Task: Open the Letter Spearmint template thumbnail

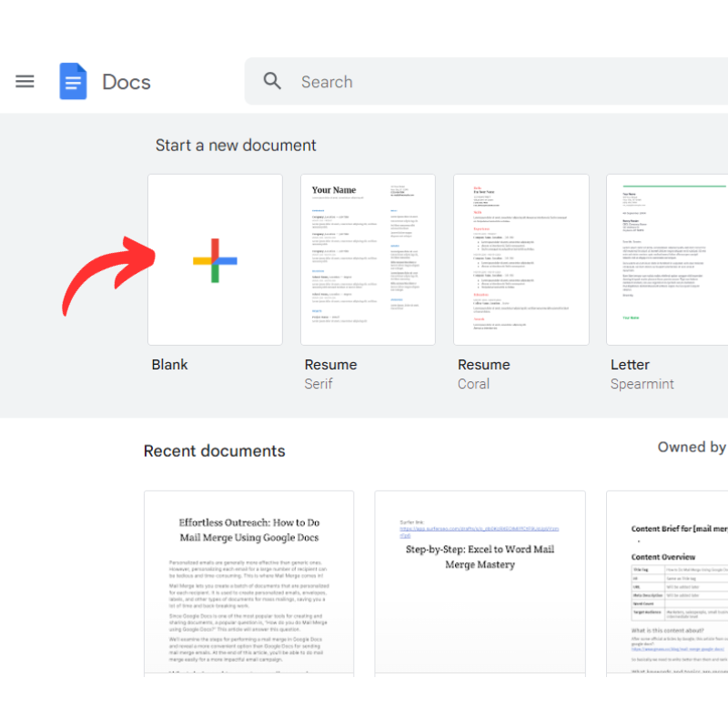Action: coord(667,260)
